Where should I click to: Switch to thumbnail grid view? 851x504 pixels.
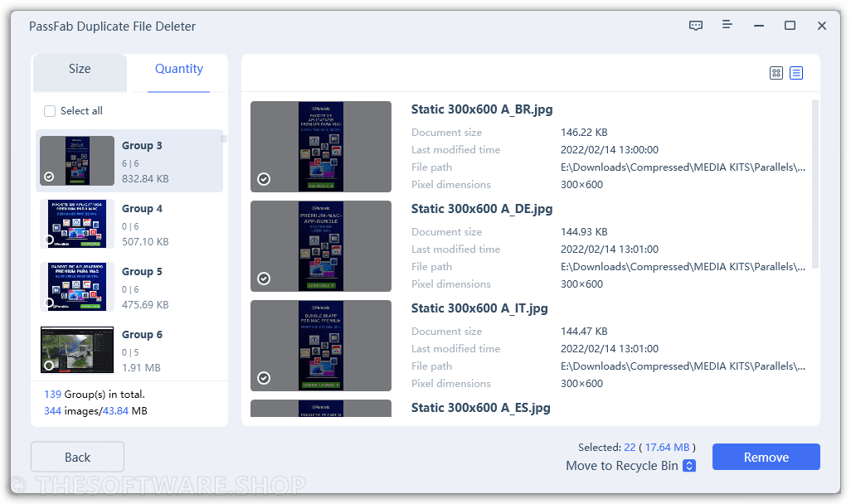pos(776,73)
